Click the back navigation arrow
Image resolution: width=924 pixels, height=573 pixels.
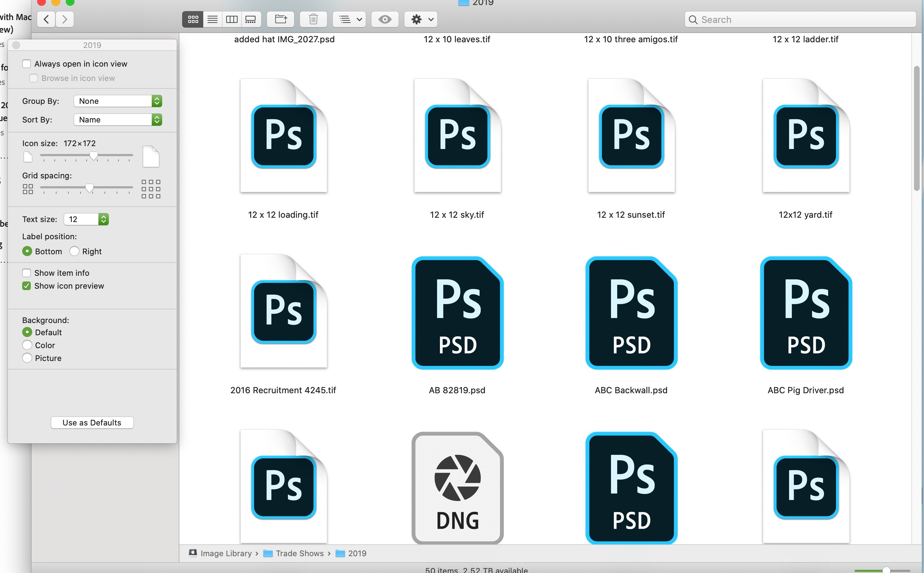tap(45, 19)
